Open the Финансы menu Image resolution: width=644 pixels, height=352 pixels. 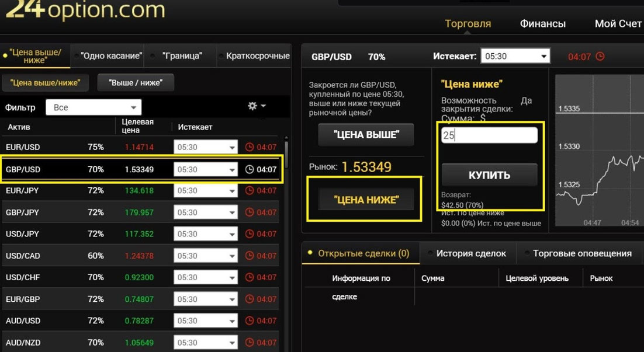tap(542, 24)
